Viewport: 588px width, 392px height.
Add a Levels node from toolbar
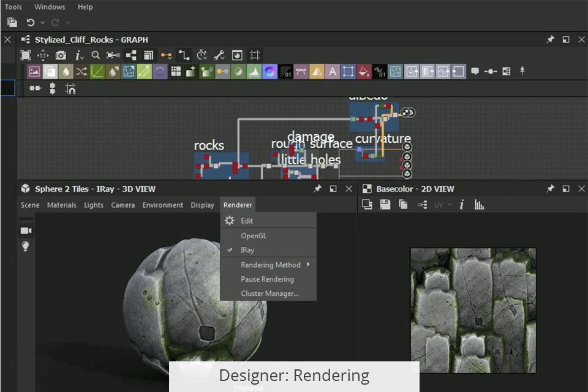[254, 71]
